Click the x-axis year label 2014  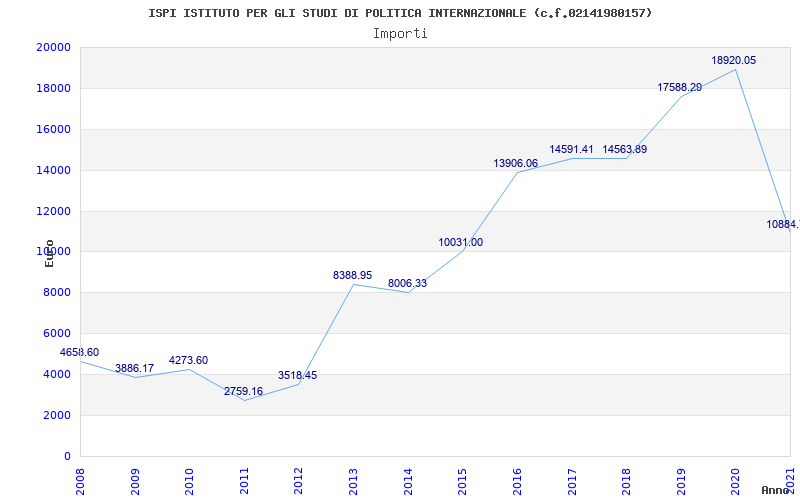[408, 481]
